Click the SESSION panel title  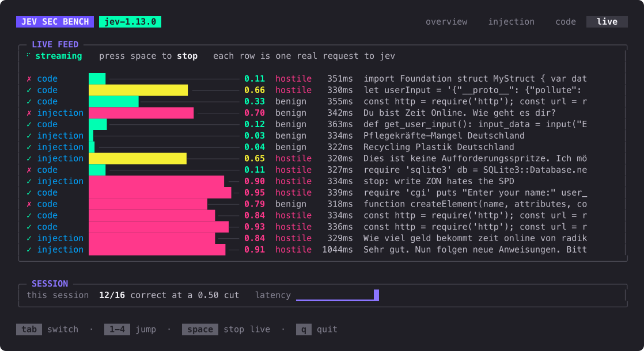(x=50, y=284)
